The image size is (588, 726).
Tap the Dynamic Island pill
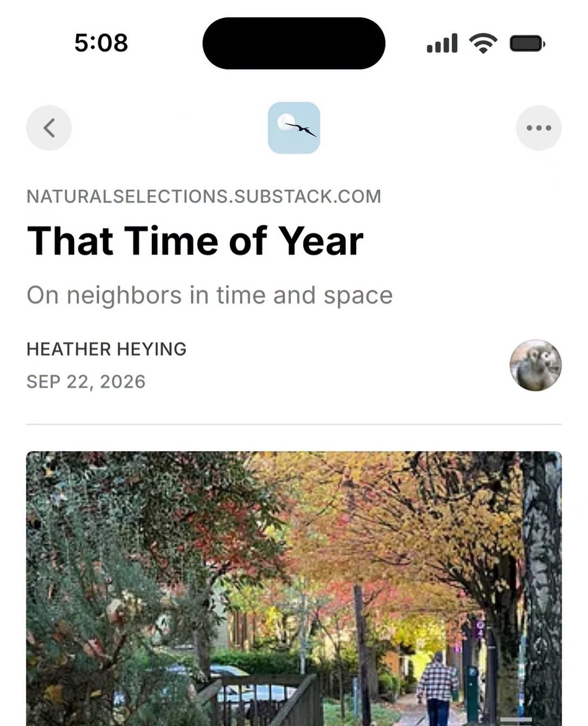click(294, 43)
